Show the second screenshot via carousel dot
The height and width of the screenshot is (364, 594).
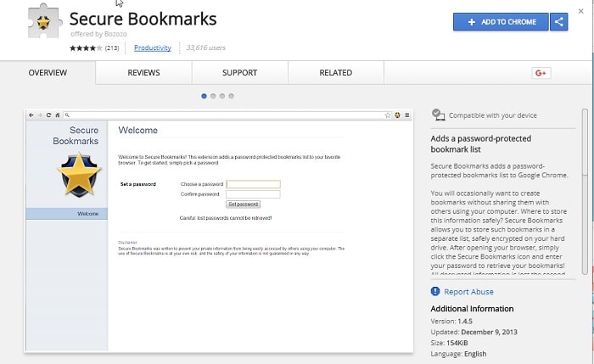pos(213,96)
